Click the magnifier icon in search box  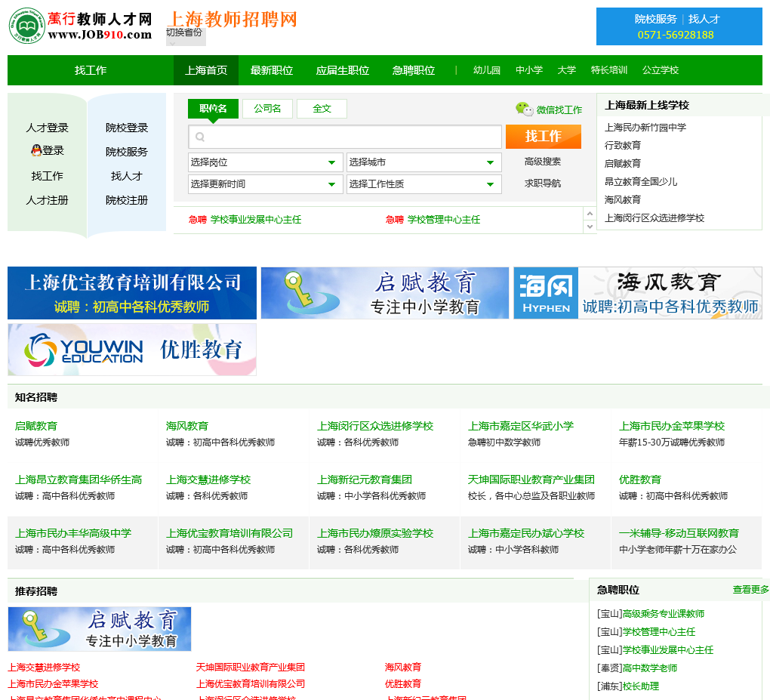200,137
